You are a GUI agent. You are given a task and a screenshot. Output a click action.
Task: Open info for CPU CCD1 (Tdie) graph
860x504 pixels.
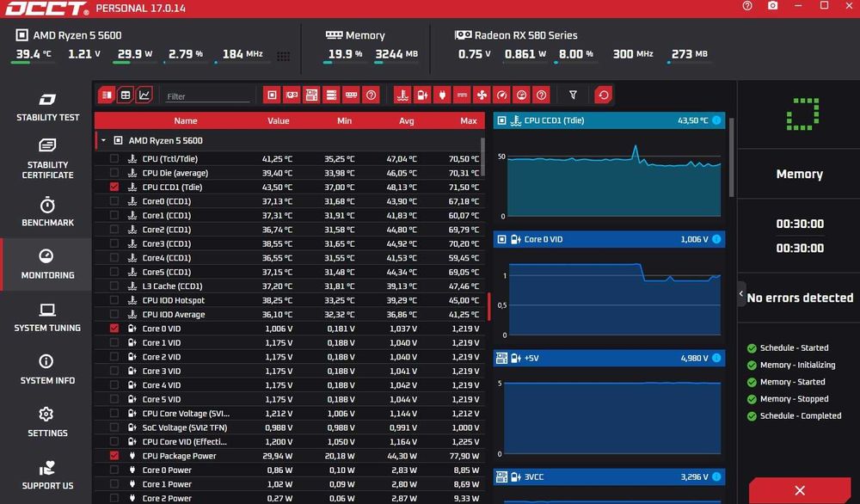click(x=716, y=120)
